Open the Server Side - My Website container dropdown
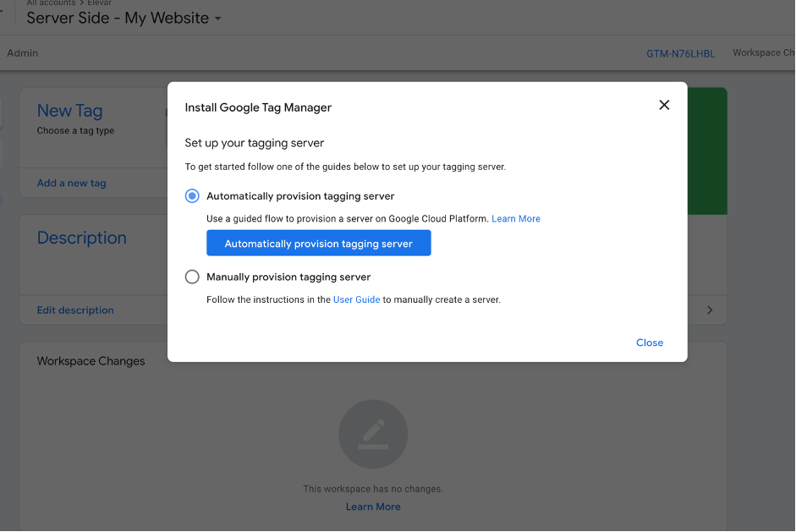The width and height of the screenshot is (796, 532). [x=217, y=18]
